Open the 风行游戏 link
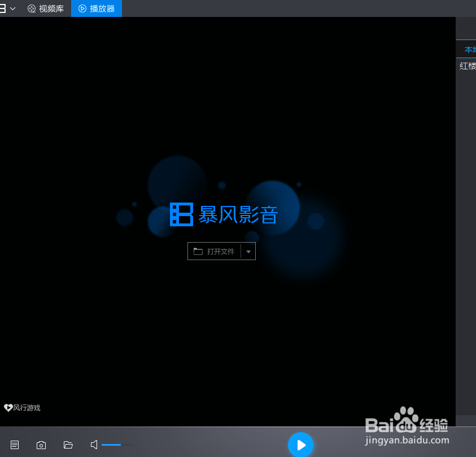Screen dimensions: 476x457 (27, 407)
